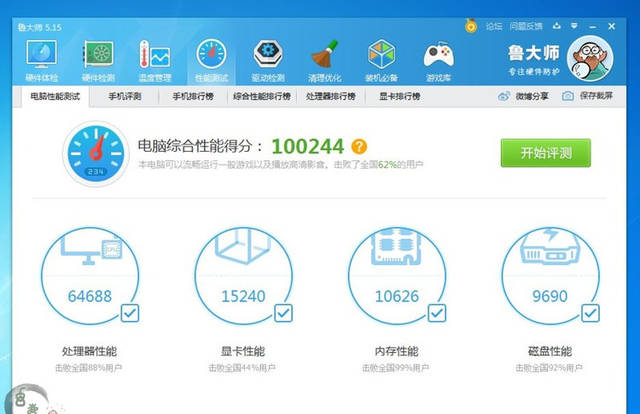Image resolution: width=640 pixels, height=414 pixels.
Task: Click the 击败全国44%用户 text
Action: click(x=242, y=368)
